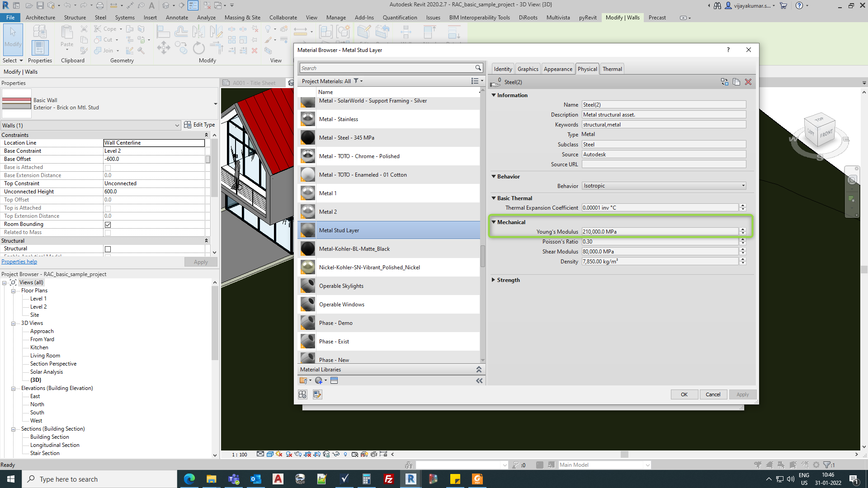Click the create new material sphere icon
868x488 pixels.
pos(319,380)
